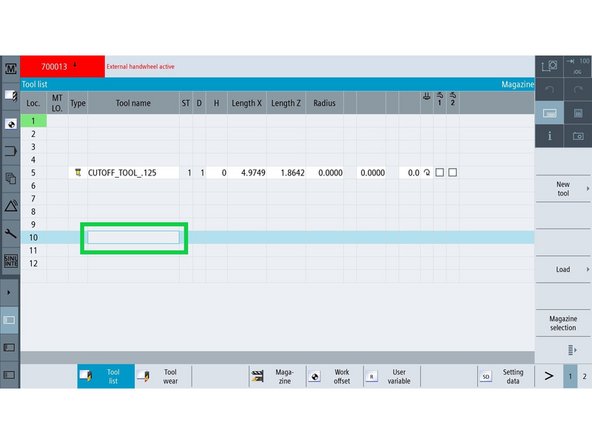This screenshot has height=444, width=592.
Task: Click the JOG mode 100 indicator
Action: click(578, 66)
